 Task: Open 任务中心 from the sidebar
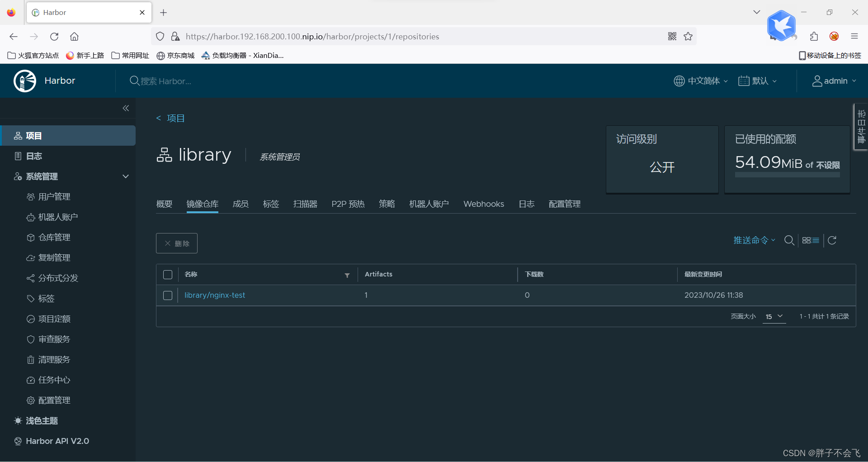[54, 380]
